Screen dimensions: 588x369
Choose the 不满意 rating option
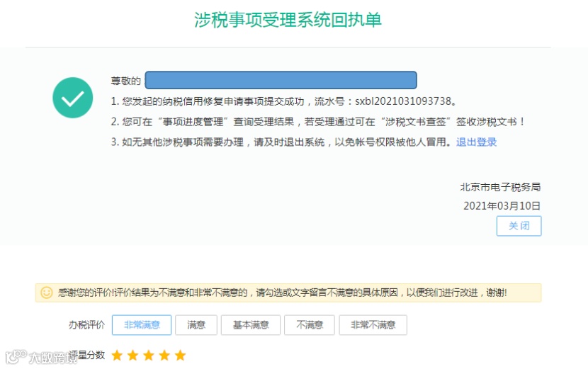coord(310,325)
